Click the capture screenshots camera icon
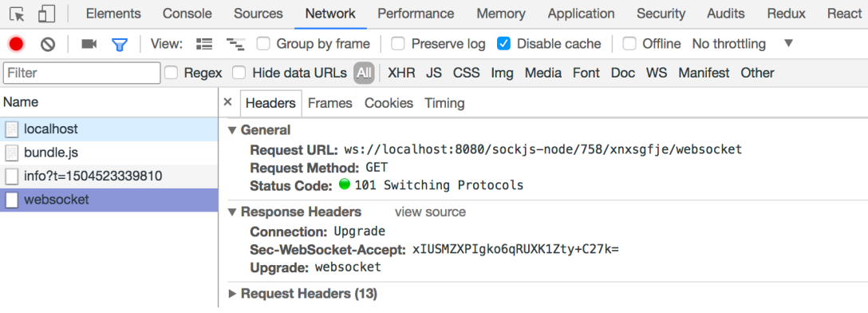Viewport: 868px width, 313px height. tap(89, 44)
